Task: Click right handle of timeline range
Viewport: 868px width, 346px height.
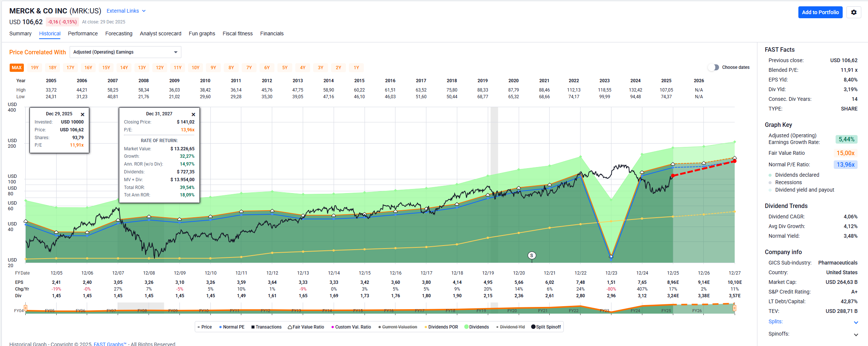Action: pyautogui.click(x=734, y=308)
